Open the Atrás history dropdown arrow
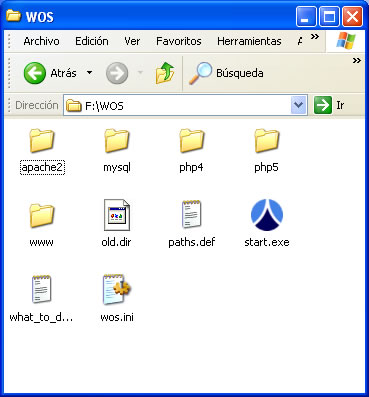 coord(89,72)
